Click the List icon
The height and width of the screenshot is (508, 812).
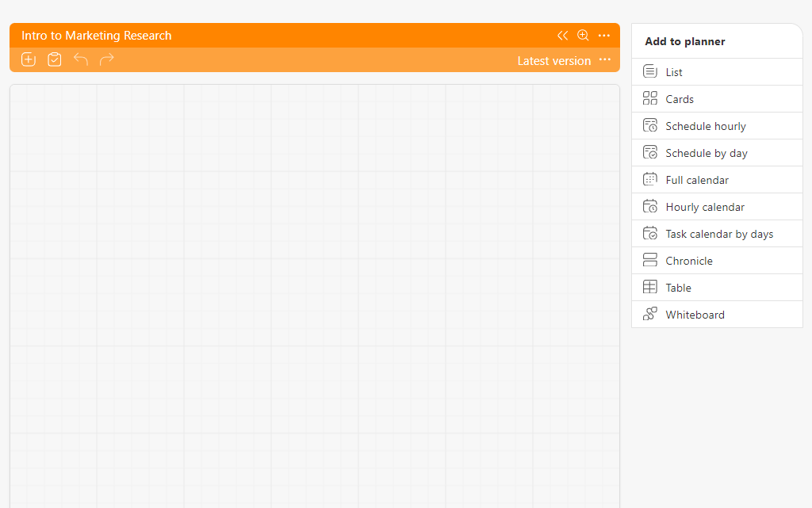click(x=650, y=71)
